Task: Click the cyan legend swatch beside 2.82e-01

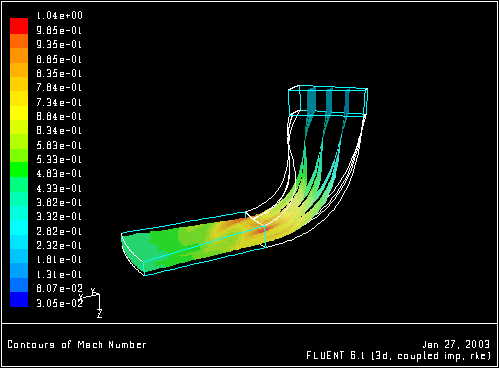Action: (19, 228)
